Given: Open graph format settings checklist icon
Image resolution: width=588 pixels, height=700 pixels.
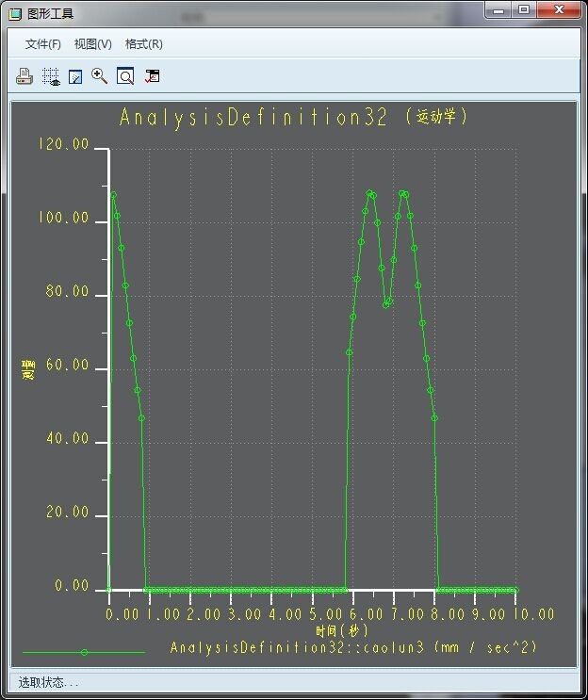Looking at the screenshot, I should [153, 76].
